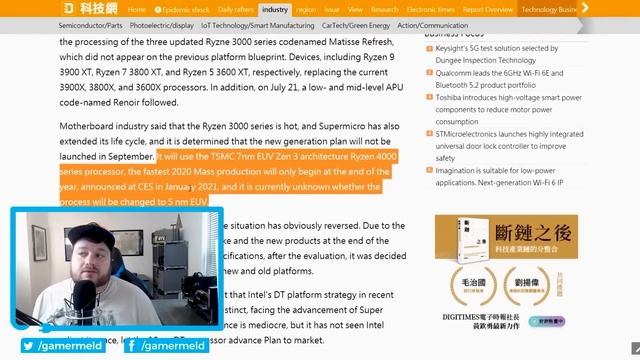Open the CarTech/Green Energy subcategory

[x=356, y=25]
